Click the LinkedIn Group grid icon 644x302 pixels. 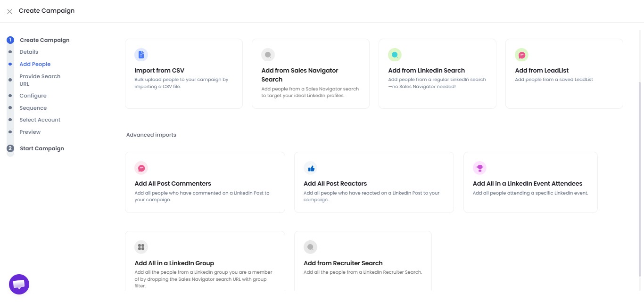pos(141,247)
